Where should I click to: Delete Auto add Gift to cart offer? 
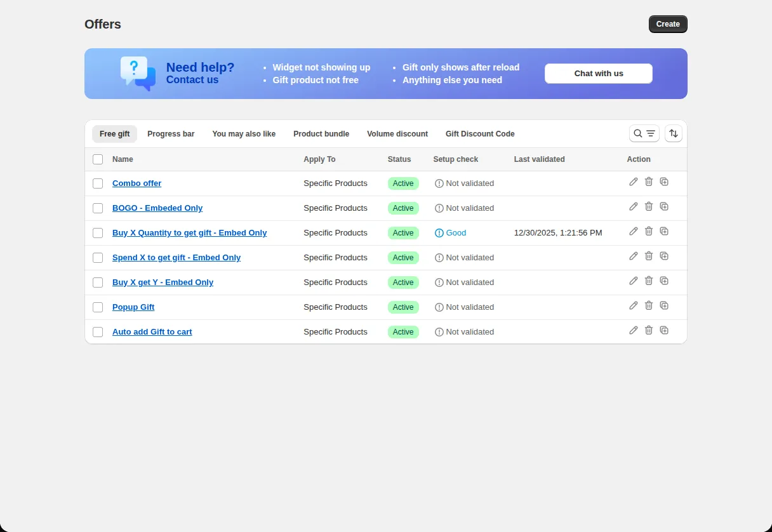click(x=648, y=330)
